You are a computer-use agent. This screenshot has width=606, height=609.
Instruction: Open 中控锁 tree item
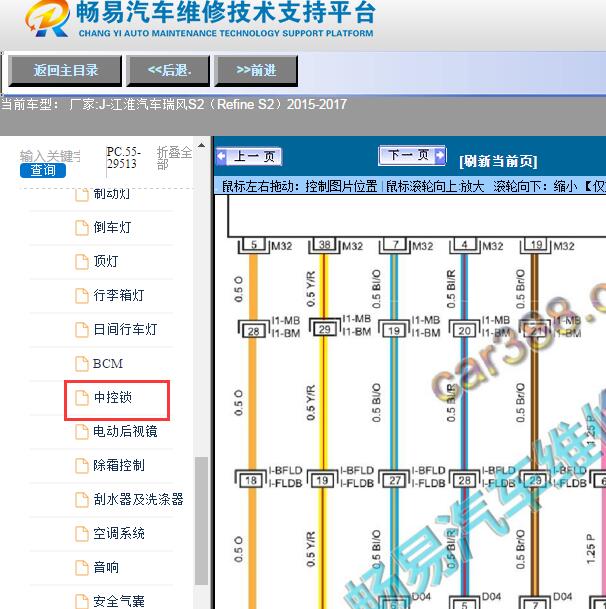click(113, 397)
